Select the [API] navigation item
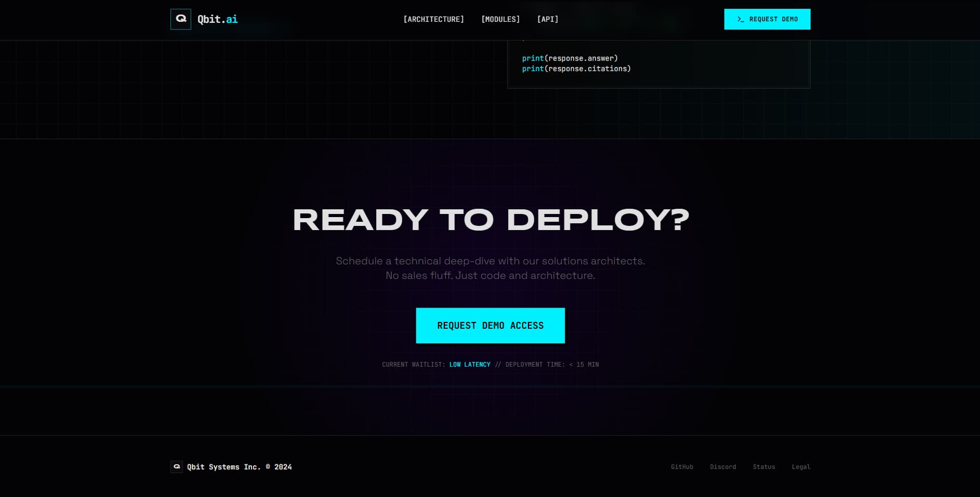The width and height of the screenshot is (980, 497). click(548, 19)
